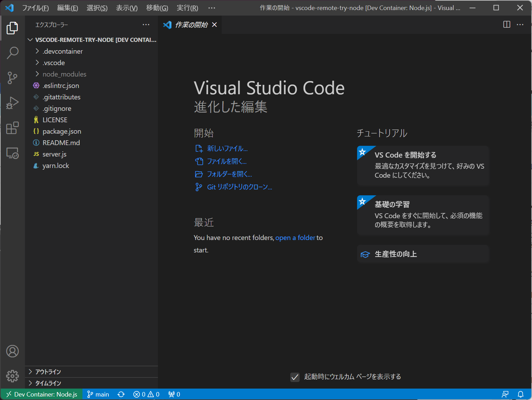The width and height of the screenshot is (532, 400).
Task: Click the ファイルを開く... link
Action: (x=227, y=161)
